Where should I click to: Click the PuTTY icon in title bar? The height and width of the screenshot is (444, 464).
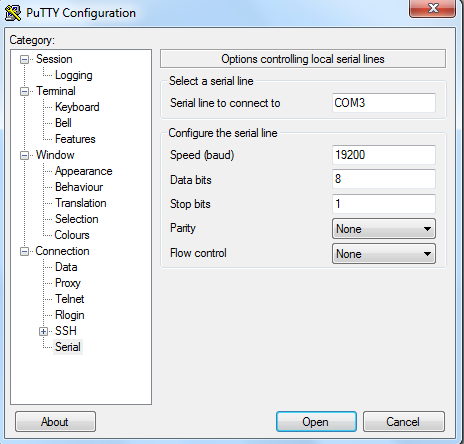click(x=13, y=13)
